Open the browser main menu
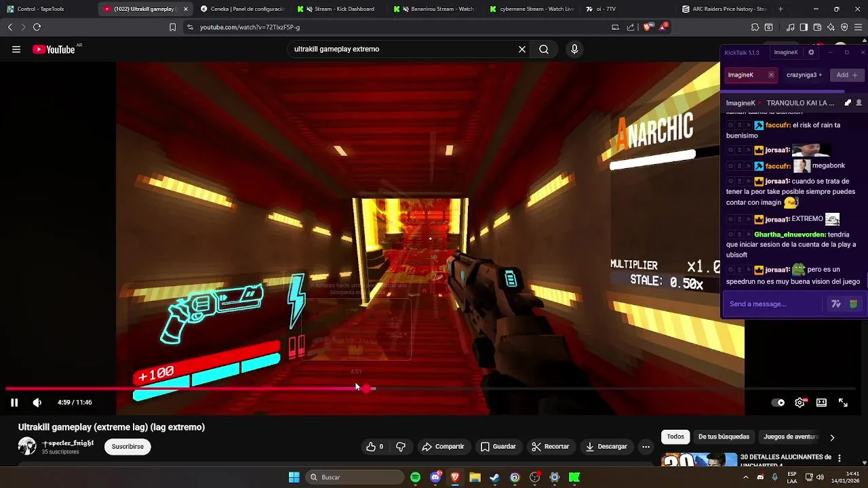This screenshot has height=488, width=868. 858,27
